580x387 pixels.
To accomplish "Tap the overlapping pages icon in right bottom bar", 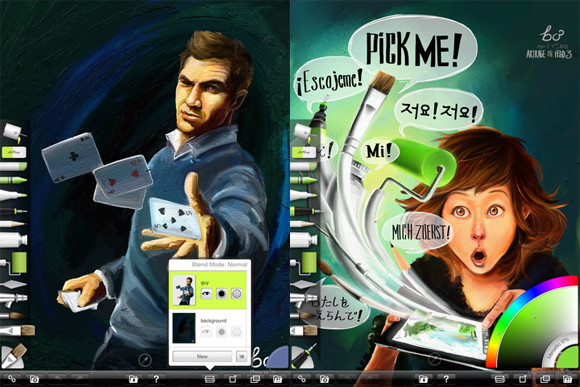I will pyautogui.click(x=545, y=379).
